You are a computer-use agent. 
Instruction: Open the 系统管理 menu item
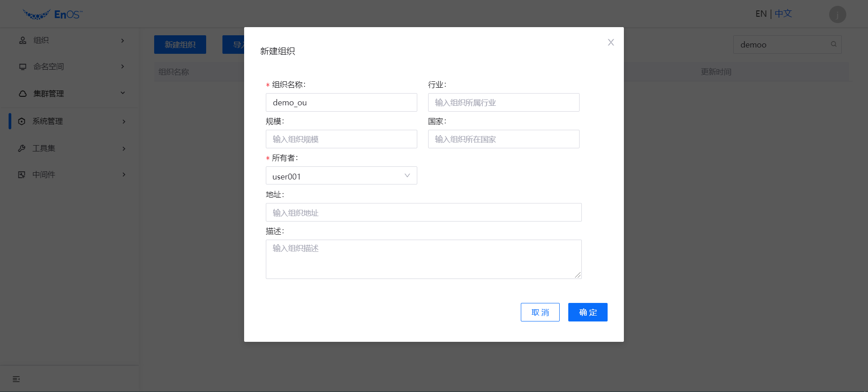(x=47, y=121)
